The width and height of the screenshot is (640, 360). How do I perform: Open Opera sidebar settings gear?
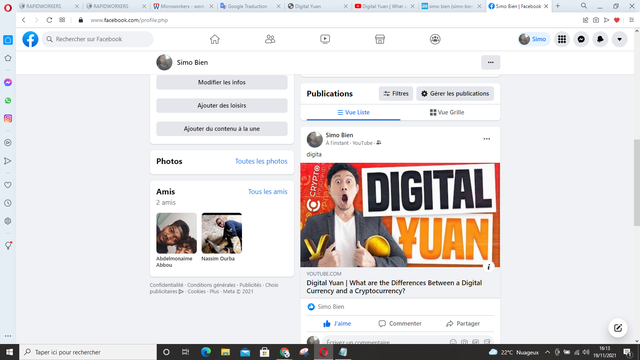click(x=8, y=221)
